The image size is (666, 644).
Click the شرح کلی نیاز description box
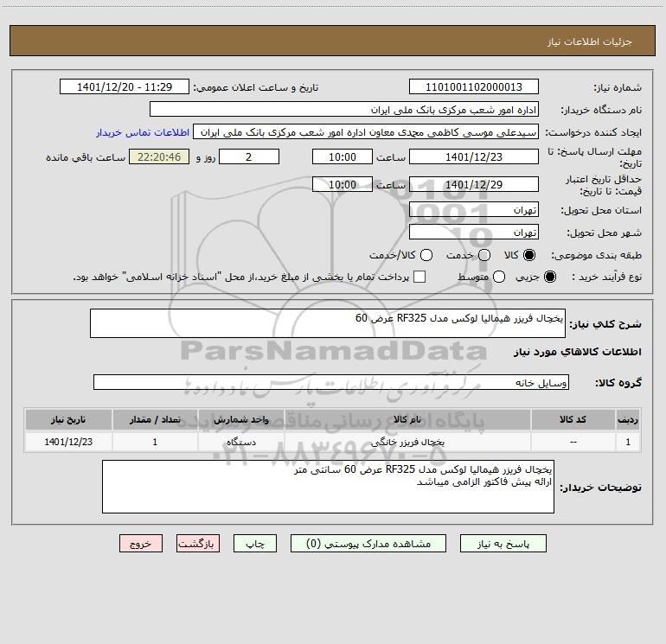tap(328, 323)
